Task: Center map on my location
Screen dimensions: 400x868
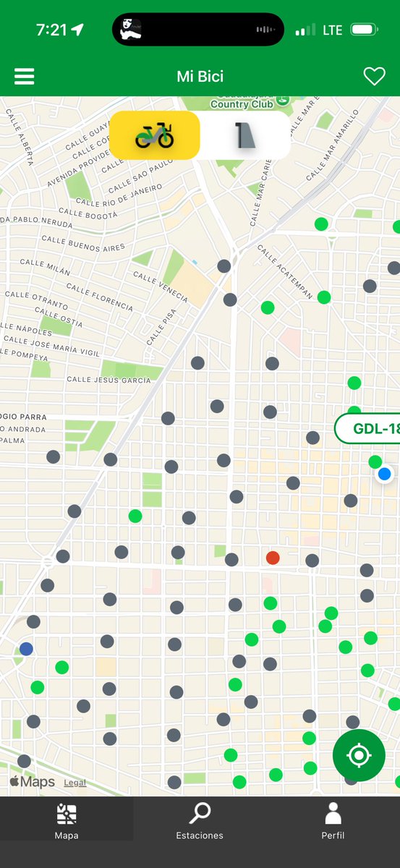Action: [359, 756]
